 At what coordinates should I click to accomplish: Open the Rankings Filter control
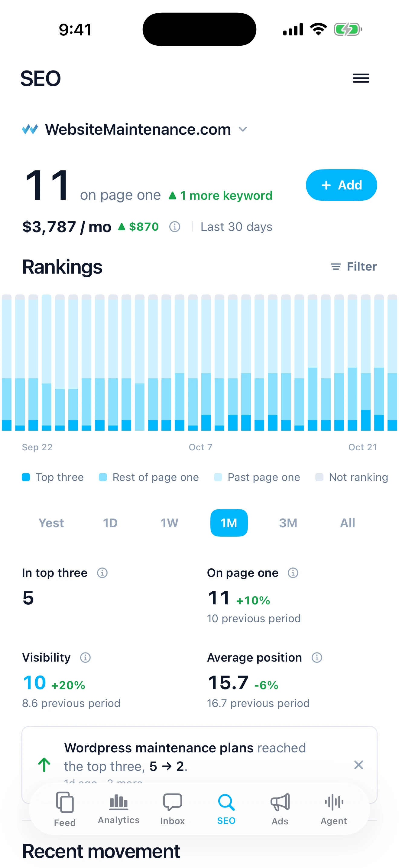[354, 267]
